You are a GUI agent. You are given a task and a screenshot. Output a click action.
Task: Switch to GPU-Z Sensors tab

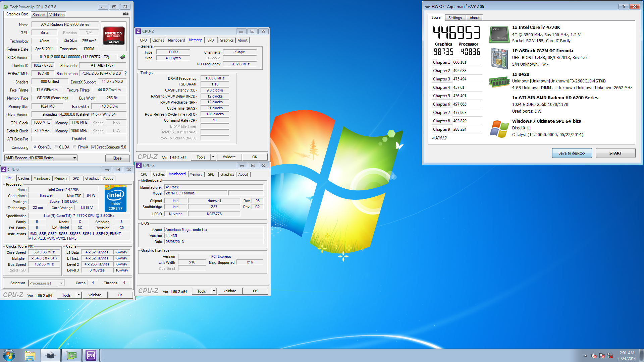click(x=39, y=15)
